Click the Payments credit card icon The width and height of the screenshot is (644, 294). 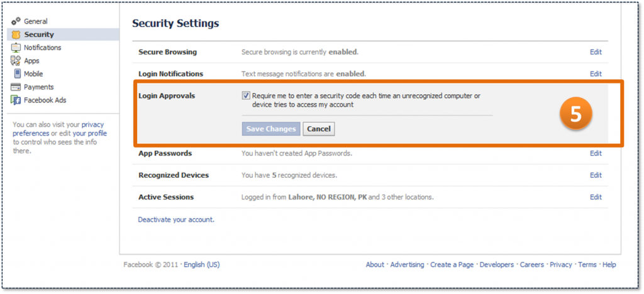pyautogui.click(x=16, y=87)
